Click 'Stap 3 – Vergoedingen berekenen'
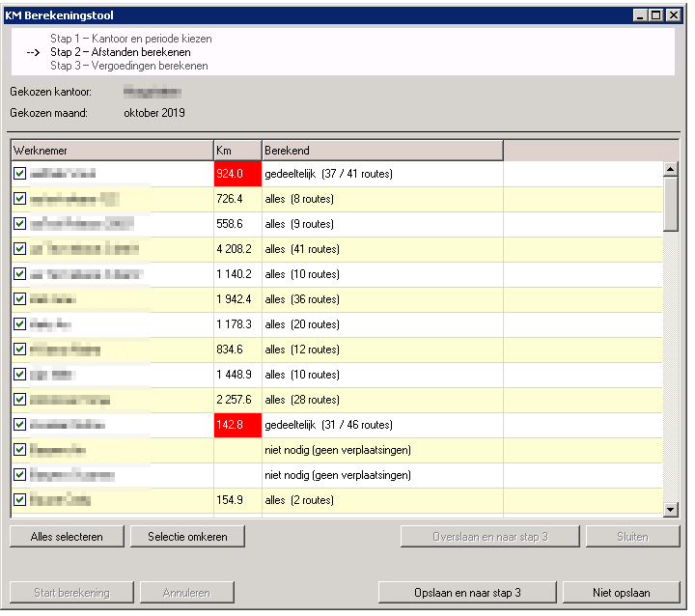The width and height of the screenshot is (695, 616). (x=129, y=66)
